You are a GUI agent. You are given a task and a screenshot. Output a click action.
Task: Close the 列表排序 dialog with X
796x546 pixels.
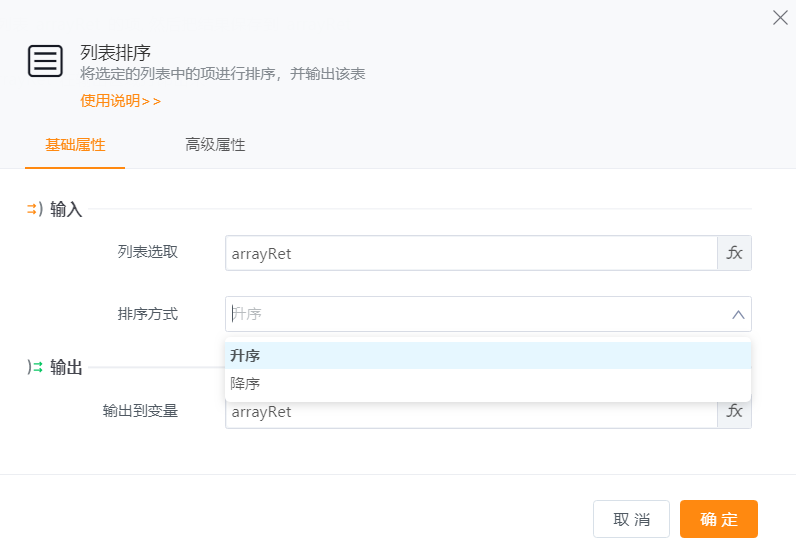point(780,18)
